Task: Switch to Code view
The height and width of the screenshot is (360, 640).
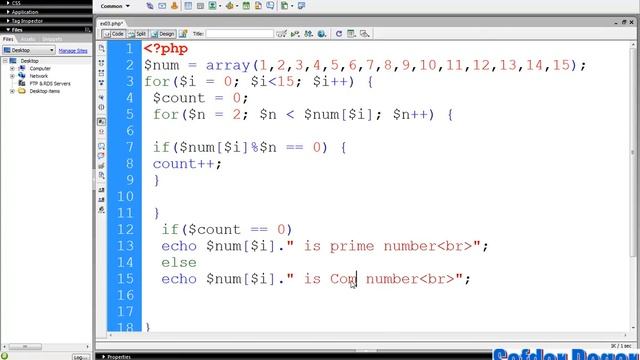Action: pyautogui.click(x=113, y=34)
